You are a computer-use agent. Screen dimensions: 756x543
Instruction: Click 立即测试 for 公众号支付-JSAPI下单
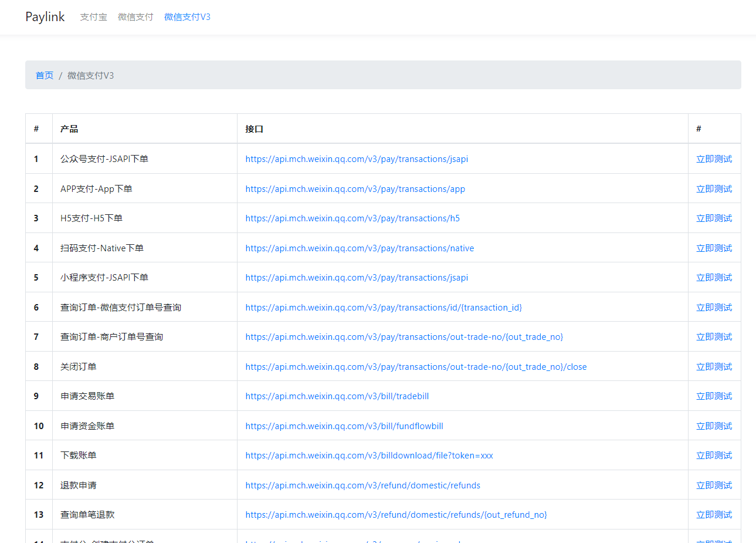714,159
